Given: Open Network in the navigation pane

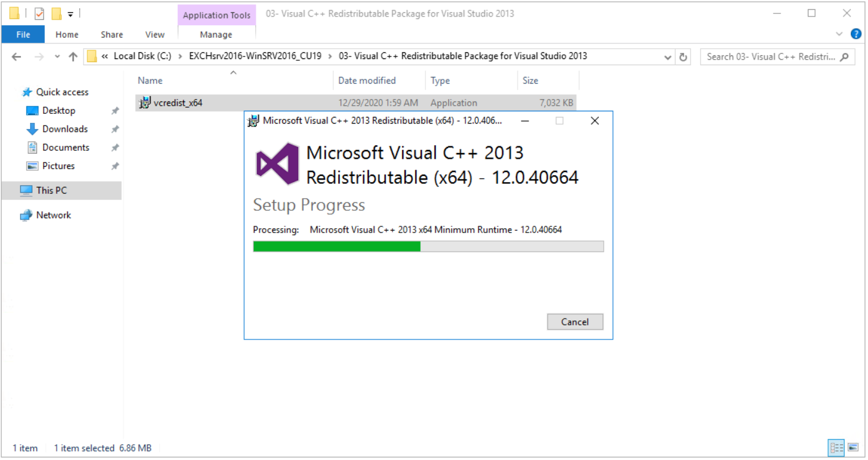Looking at the screenshot, I should click(53, 215).
